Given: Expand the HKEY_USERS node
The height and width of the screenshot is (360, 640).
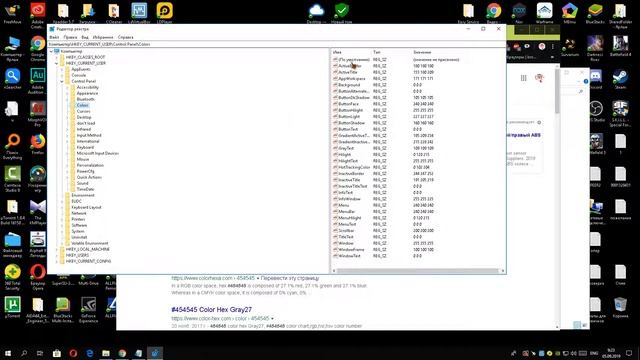Looking at the screenshot, I should click(57, 255).
